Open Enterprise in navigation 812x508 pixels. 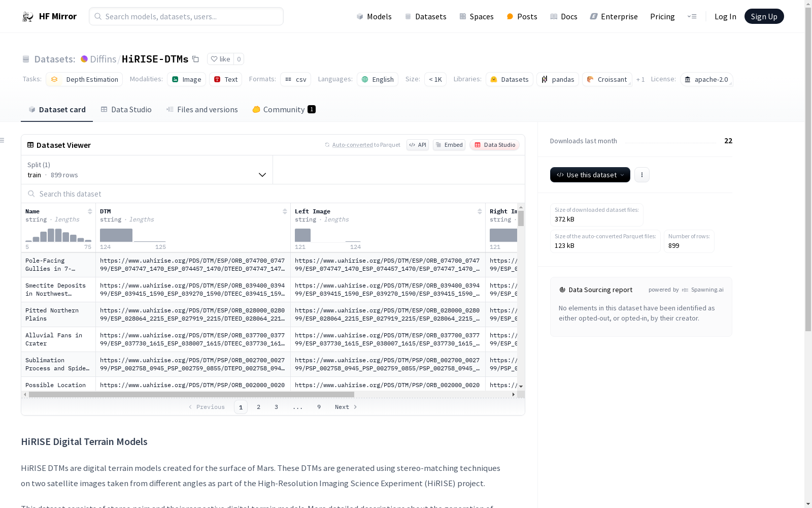[x=614, y=16]
